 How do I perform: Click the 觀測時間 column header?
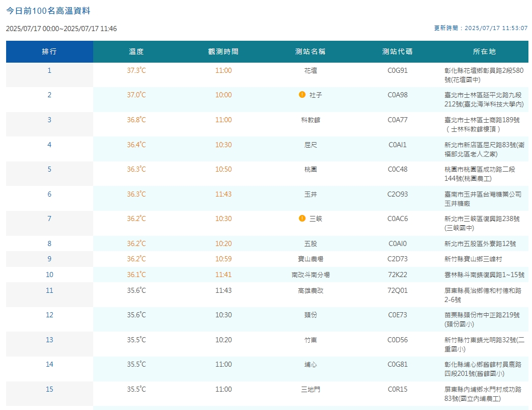(223, 51)
